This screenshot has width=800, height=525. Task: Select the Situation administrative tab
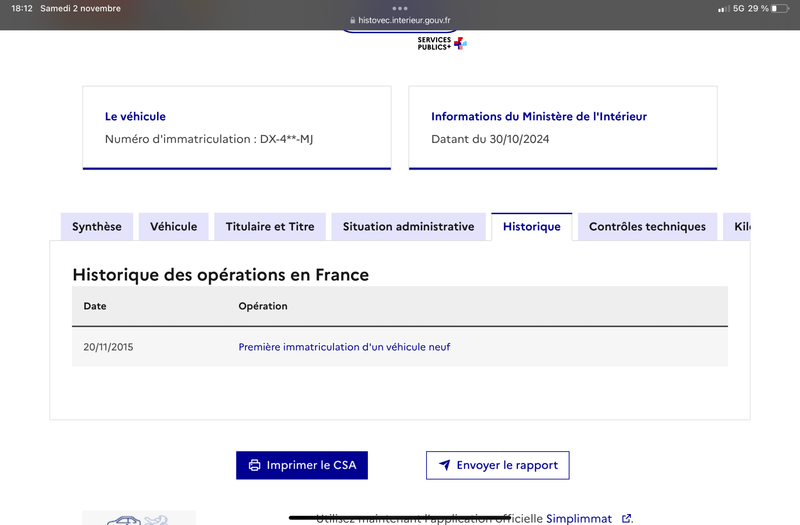[408, 227]
